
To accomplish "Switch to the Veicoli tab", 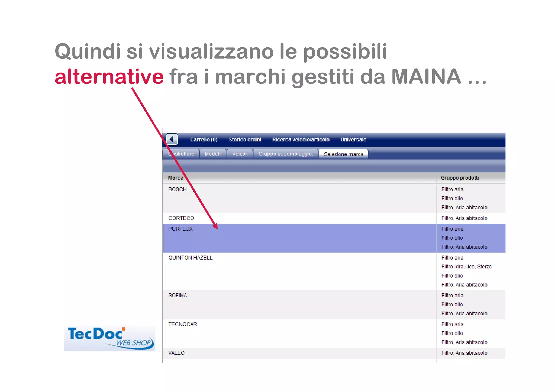I will point(240,154).
